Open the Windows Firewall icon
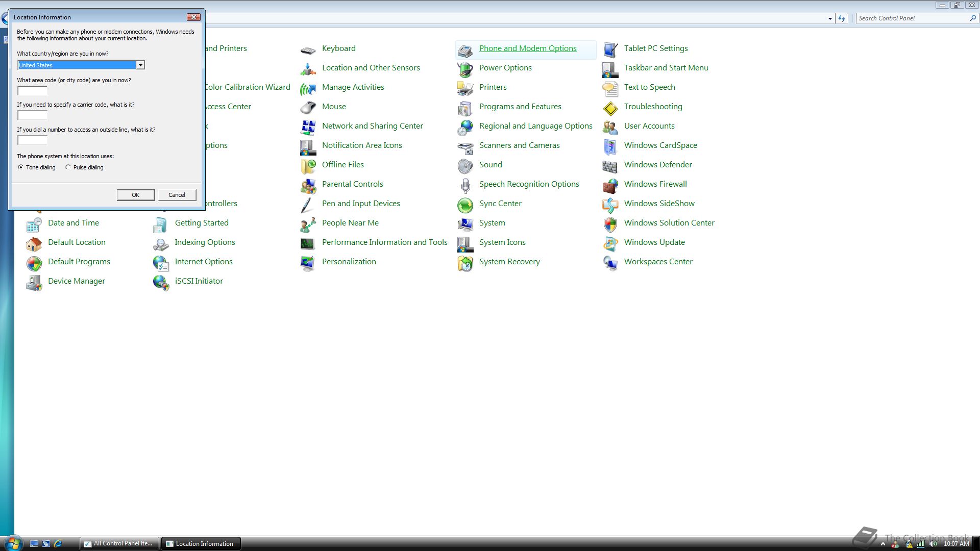This screenshot has height=551, width=980. coord(610,186)
